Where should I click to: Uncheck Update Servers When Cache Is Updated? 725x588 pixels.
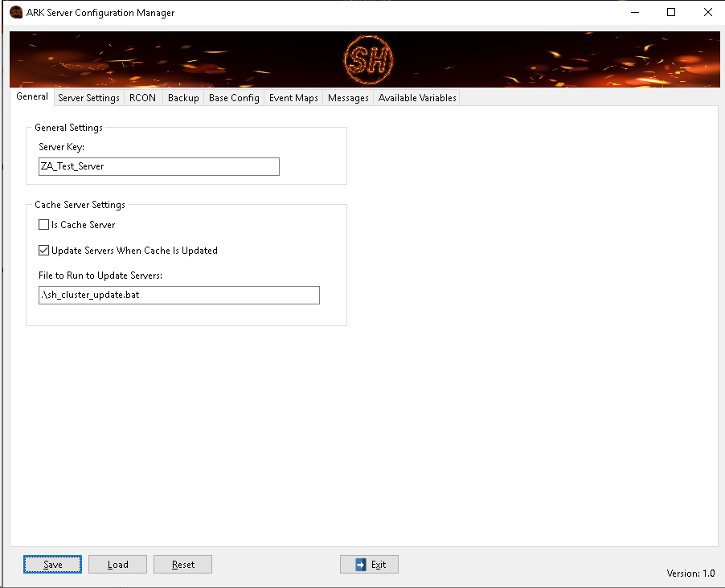pos(44,251)
